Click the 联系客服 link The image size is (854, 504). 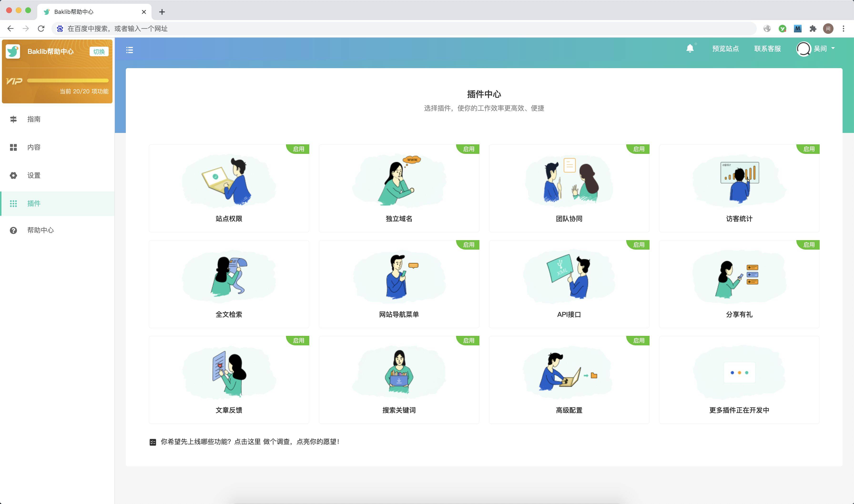tap(767, 49)
